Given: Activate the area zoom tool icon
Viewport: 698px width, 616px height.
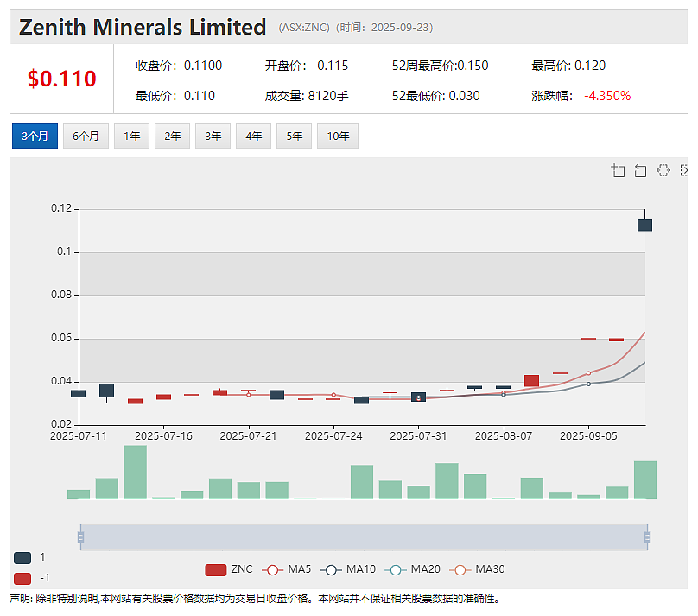Looking at the screenshot, I should pos(618,170).
